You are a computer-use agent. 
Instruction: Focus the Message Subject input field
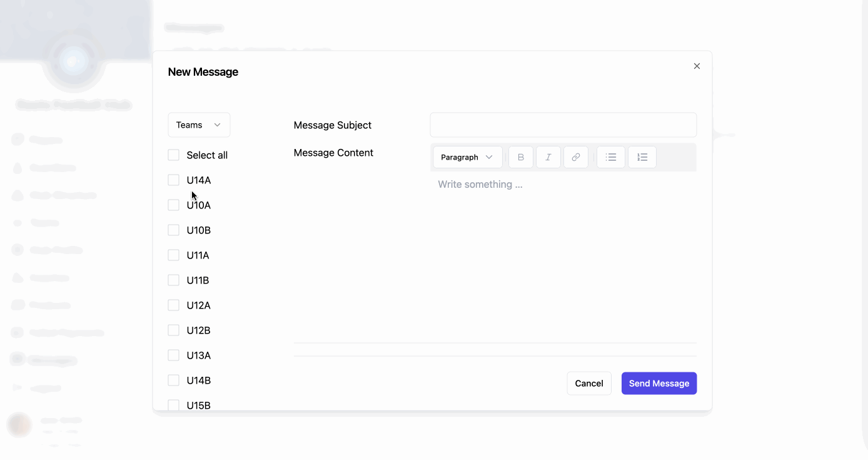tap(563, 125)
